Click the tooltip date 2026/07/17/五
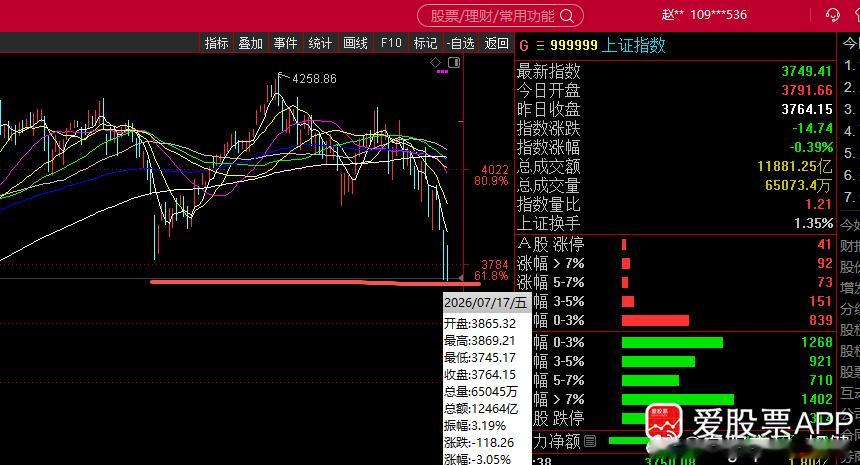 point(485,303)
